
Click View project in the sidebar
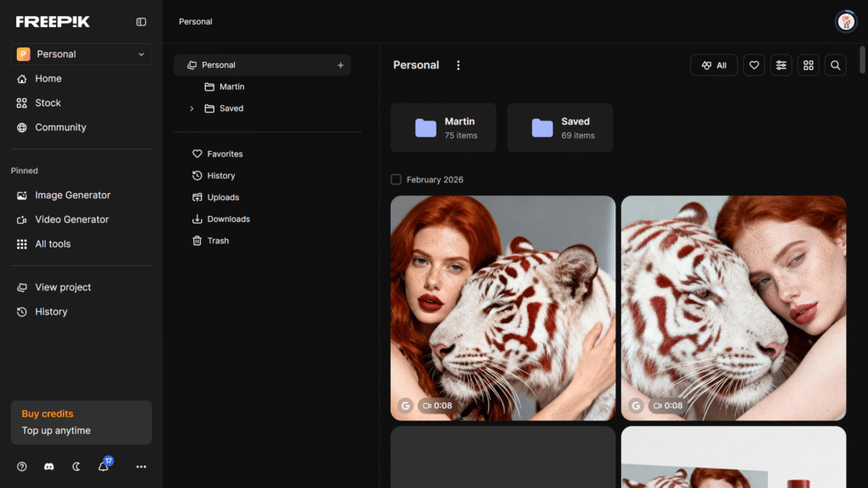click(x=81, y=287)
